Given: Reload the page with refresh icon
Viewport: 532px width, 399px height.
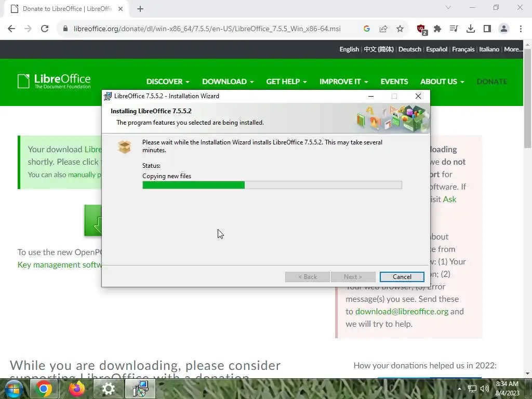Looking at the screenshot, I should tap(45, 29).
